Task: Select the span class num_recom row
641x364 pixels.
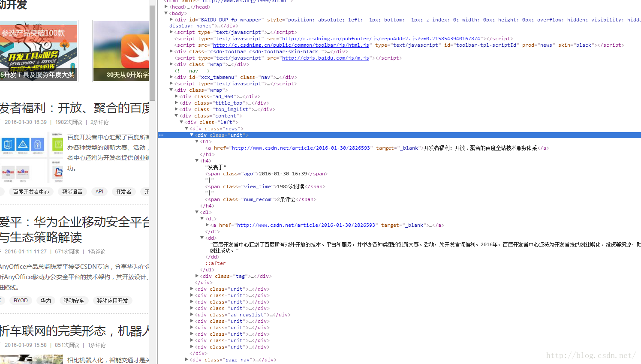Action: click(x=261, y=199)
